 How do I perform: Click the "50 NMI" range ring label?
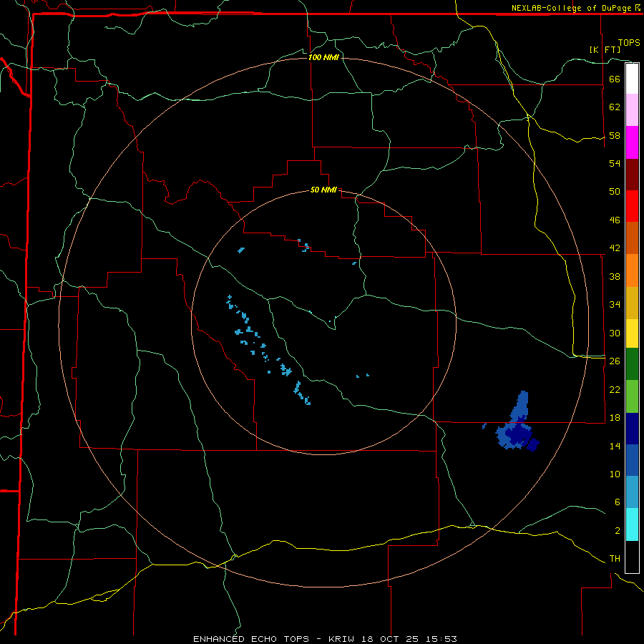[x=323, y=190]
